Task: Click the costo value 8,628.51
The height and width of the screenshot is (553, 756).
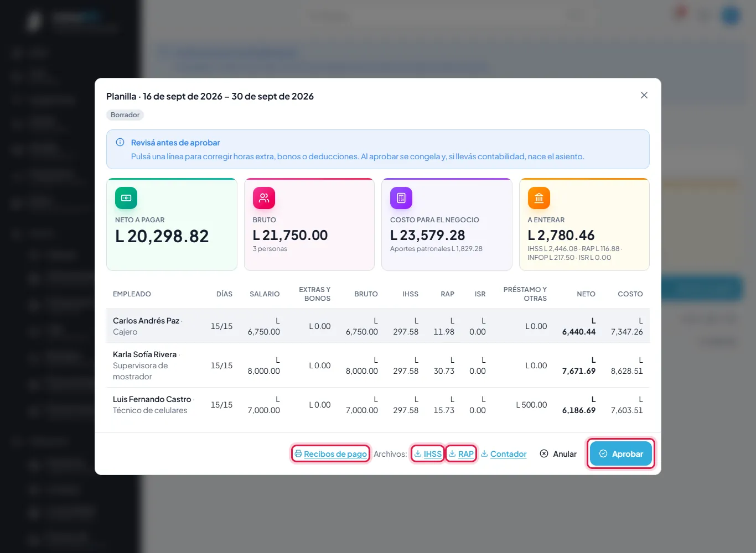Action: [x=627, y=366]
